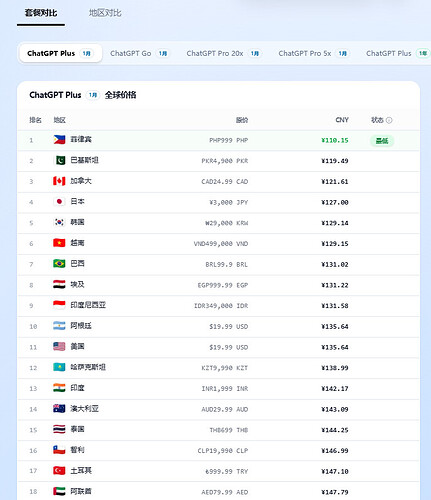
Task: Click the price EGP999.99 EGP
Action: [223, 285]
